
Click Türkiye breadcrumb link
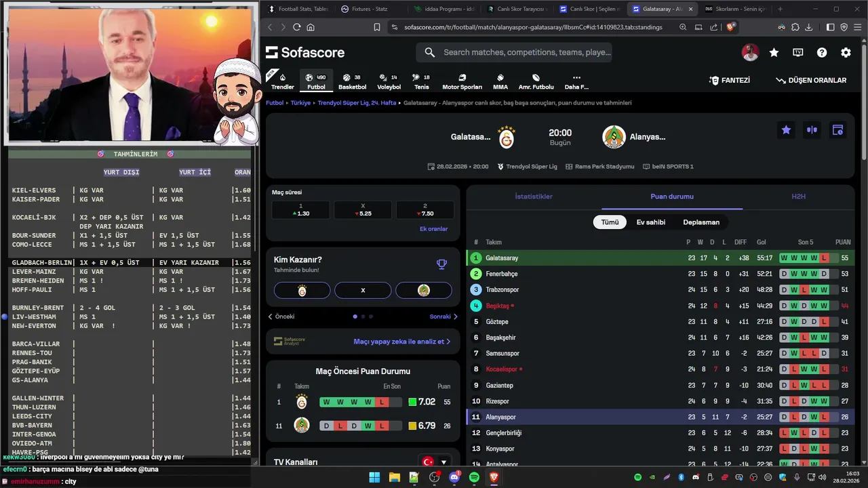(300, 103)
